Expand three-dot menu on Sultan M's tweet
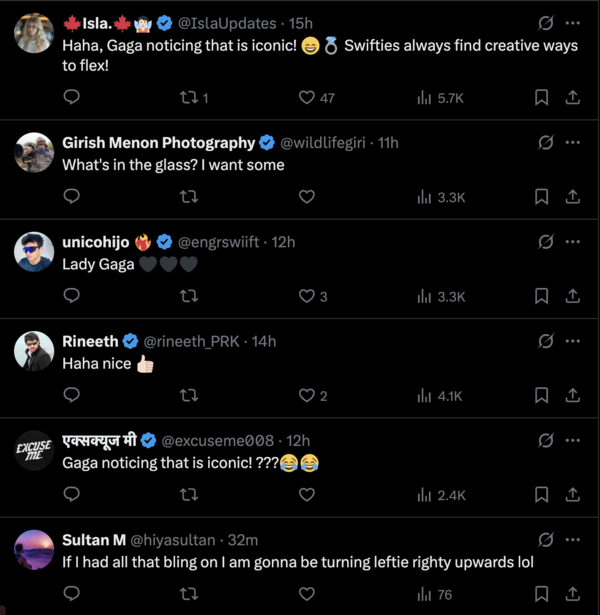600x615 pixels. tap(573, 539)
